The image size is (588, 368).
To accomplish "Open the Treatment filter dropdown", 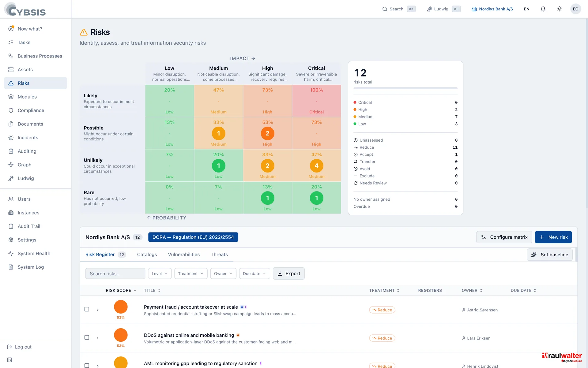I will 191,273.
